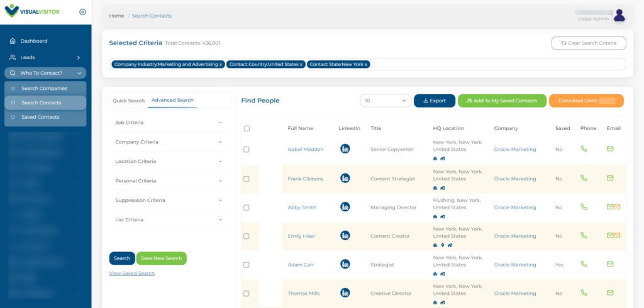This screenshot has width=644, height=308.
Task: Open the user avatar profile icon
Action: pyautogui.click(x=619, y=16)
